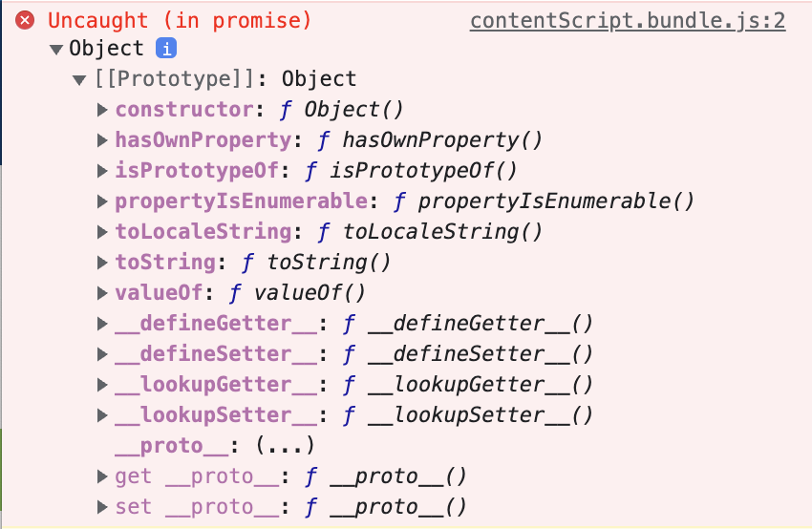Select the Uncaught (in promise) error text
Viewport: 812px width, 529px height.
[180, 21]
